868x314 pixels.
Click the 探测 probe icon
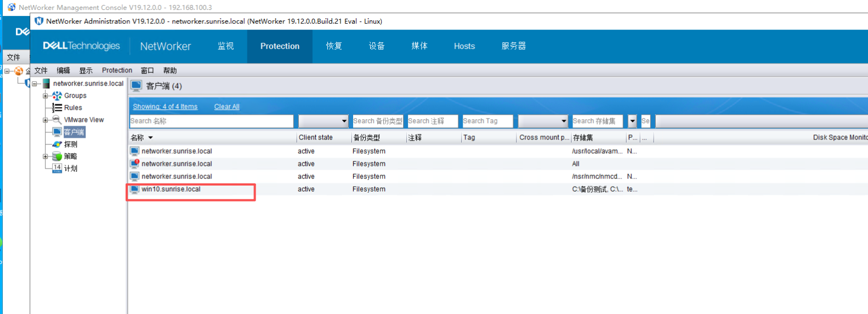(x=57, y=144)
